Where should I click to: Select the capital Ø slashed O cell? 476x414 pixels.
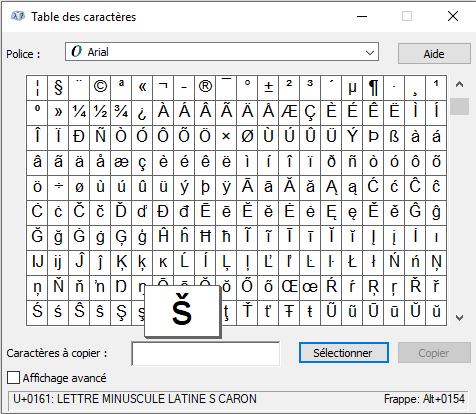(x=247, y=138)
